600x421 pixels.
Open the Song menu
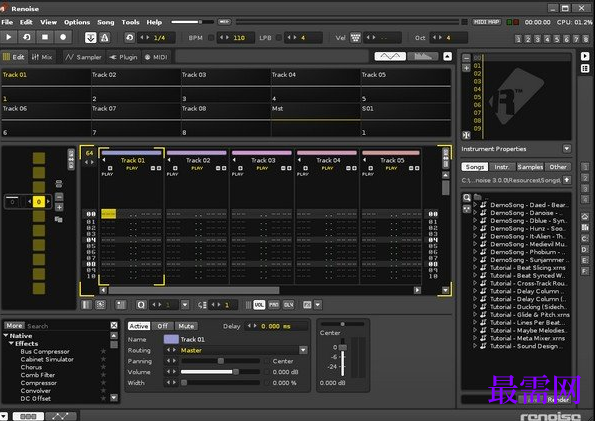click(106, 22)
